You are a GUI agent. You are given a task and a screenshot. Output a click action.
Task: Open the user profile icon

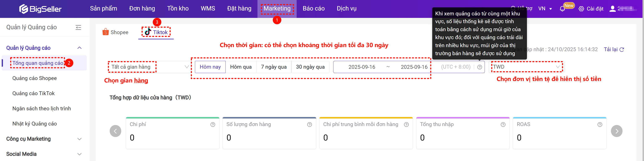[612, 9]
